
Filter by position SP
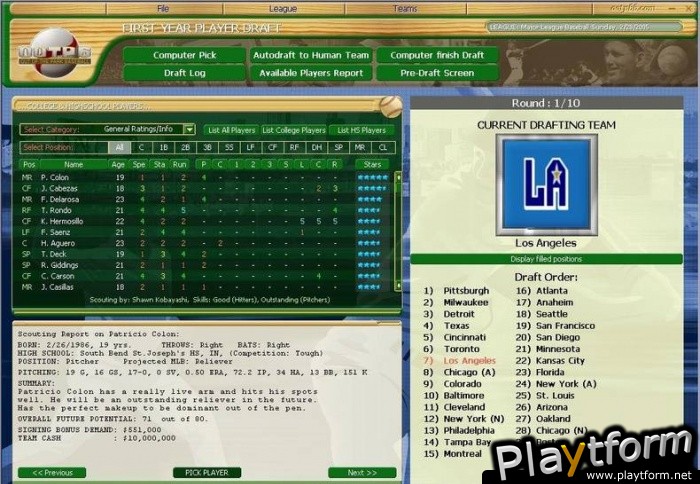[338, 147]
